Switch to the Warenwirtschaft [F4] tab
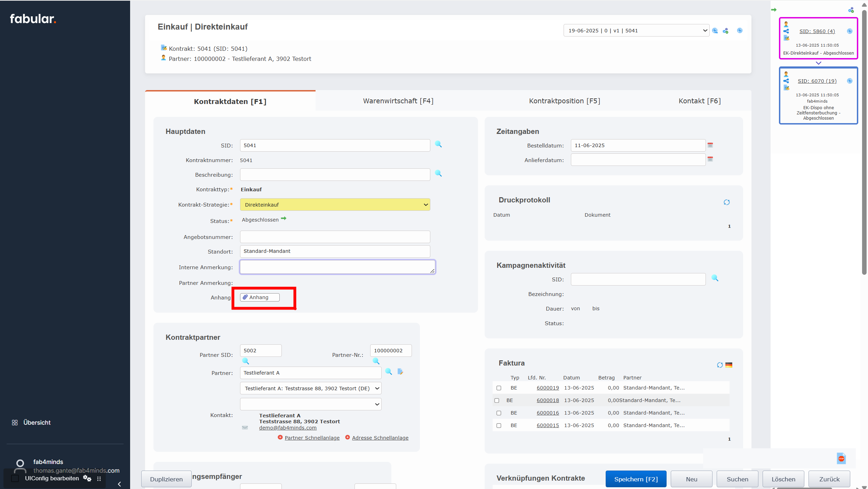 click(398, 101)
